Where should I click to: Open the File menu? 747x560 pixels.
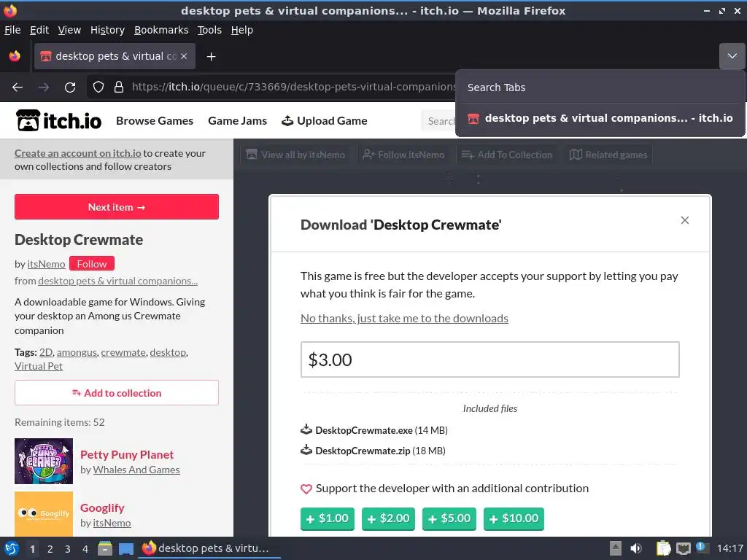pos(12,30)
